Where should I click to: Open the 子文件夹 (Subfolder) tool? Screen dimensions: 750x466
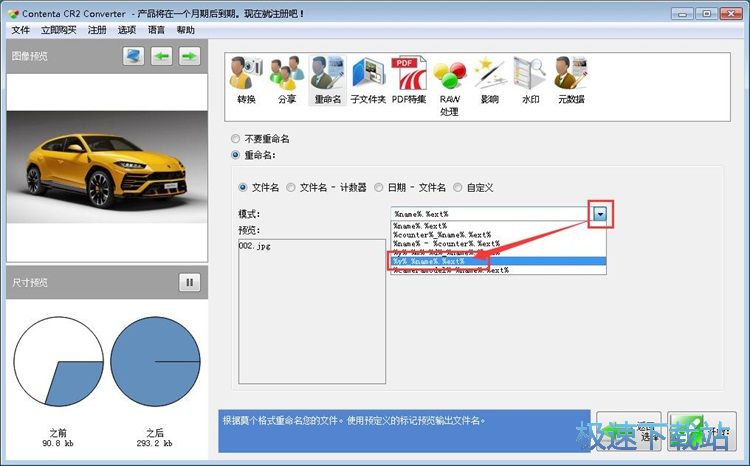click(x=368, y=80)
